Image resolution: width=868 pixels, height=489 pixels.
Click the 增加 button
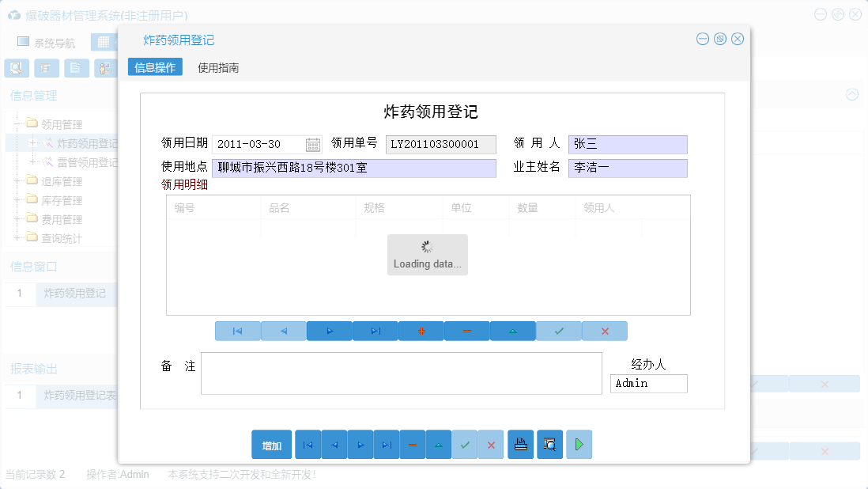click(x=271, y=444)
